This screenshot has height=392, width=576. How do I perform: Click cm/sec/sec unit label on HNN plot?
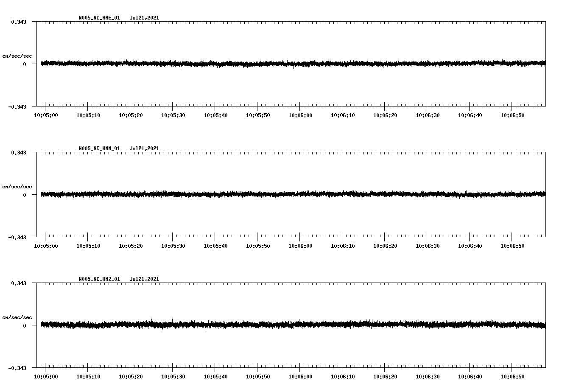[x=17, y=187]
